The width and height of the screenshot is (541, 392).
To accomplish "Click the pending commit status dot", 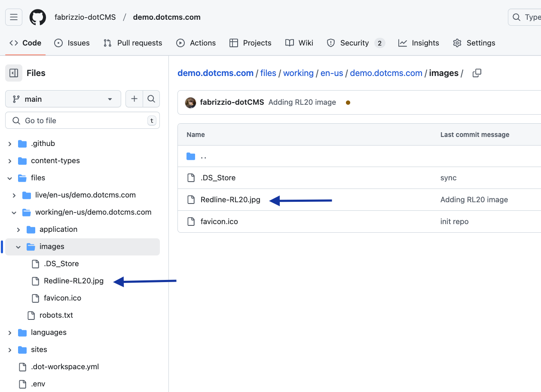I will 348,103.
